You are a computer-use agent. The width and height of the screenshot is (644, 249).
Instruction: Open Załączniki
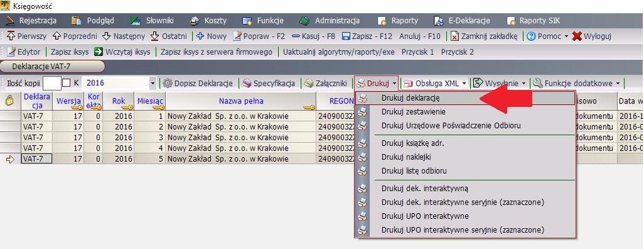point(325,83)
